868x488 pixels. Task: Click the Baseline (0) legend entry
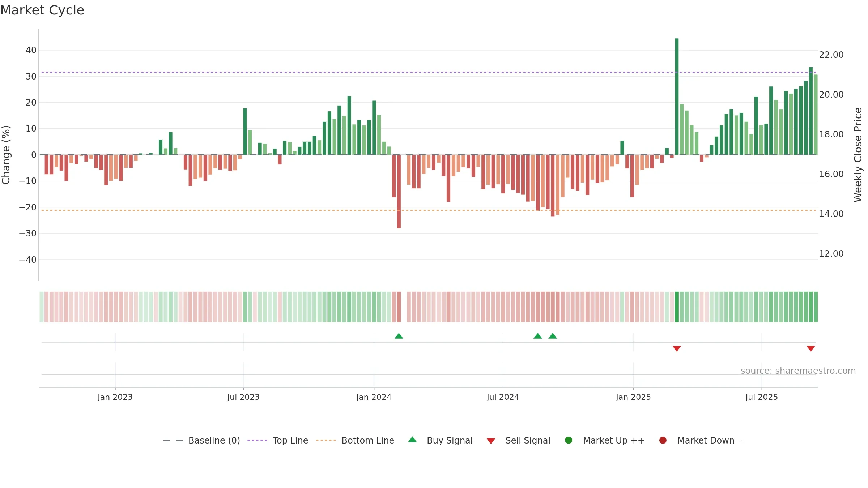201,440
